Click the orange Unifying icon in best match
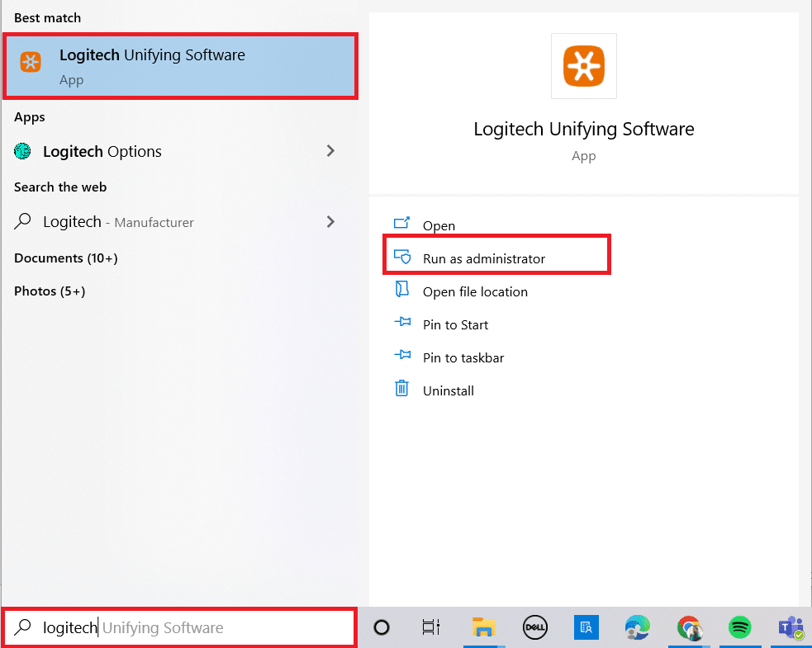The image size is (812, 648). (31, 62)
